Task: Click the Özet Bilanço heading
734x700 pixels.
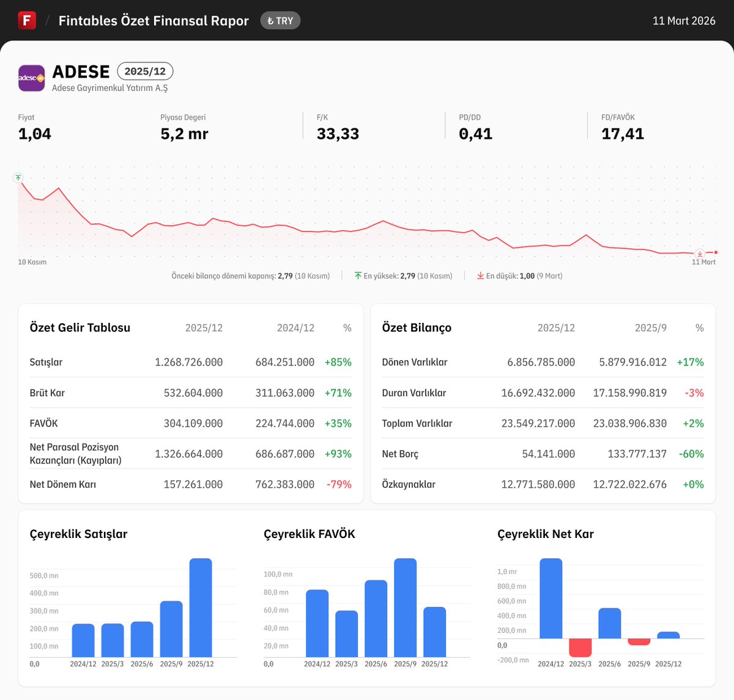Action: [417, 328]
